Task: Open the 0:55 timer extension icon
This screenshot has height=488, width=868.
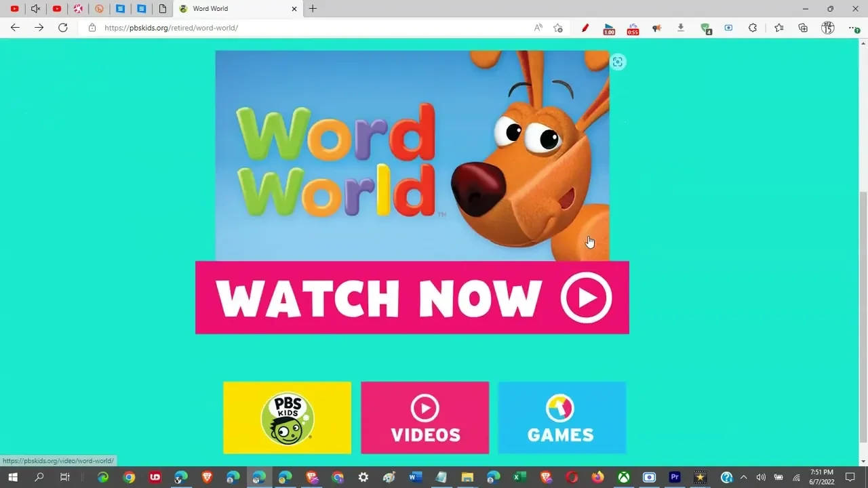Action: [633, 28]
